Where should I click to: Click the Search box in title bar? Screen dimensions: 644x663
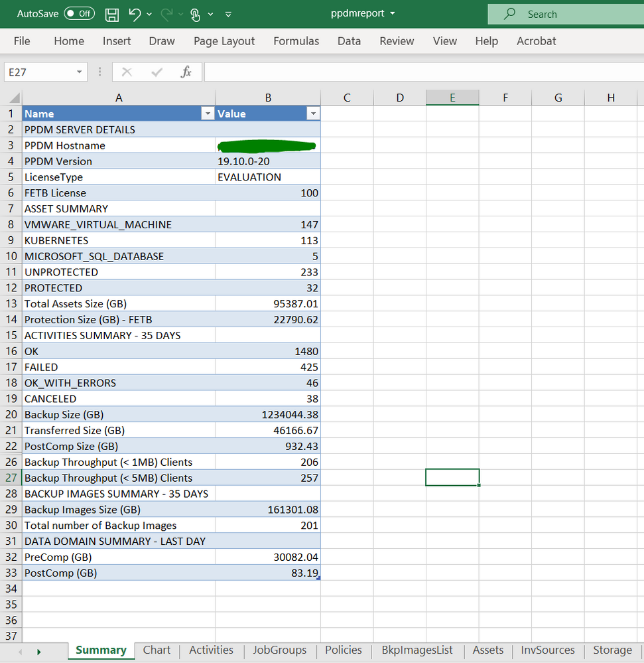tap(566, 14)
